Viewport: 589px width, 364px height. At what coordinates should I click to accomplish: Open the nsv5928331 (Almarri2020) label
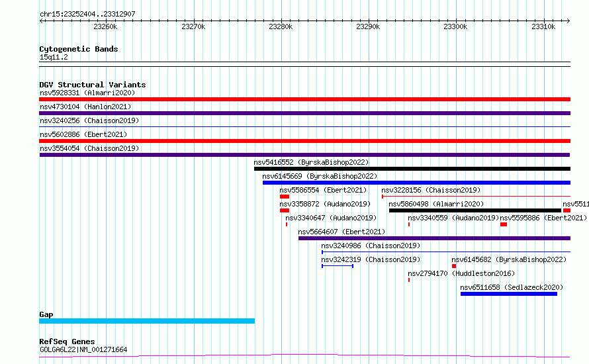(x=87, y=93)
